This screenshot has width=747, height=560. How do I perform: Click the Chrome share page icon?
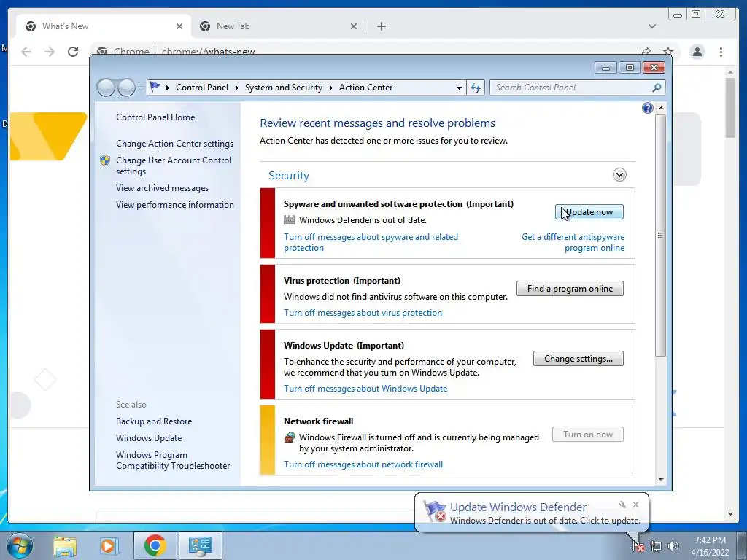[645, 52]
